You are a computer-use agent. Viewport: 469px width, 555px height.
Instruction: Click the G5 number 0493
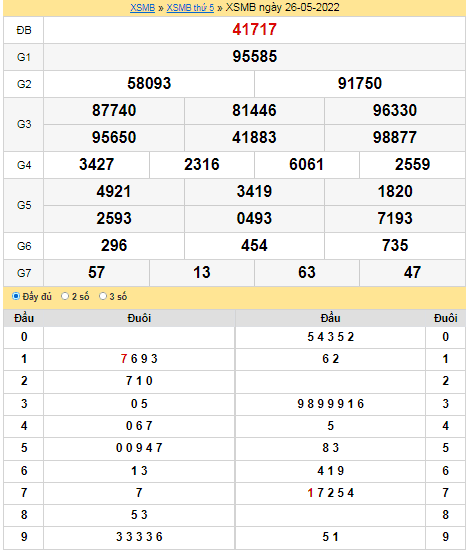click(254, 218)
